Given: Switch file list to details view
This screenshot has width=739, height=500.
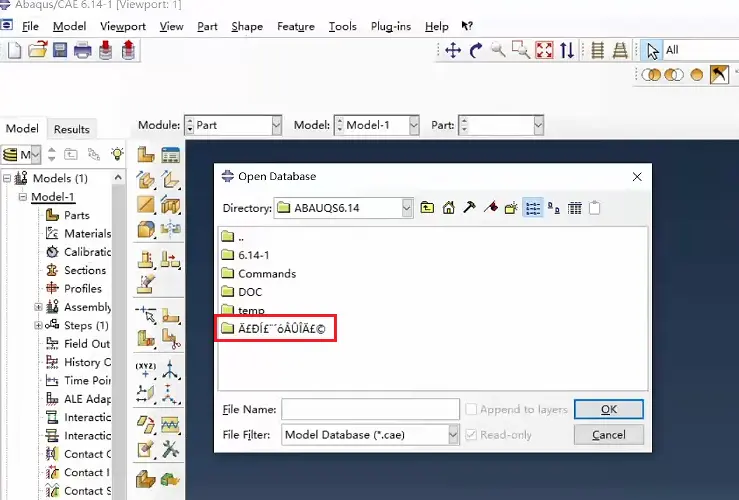Looking at the screenshot, I should (x=575, y=208).
